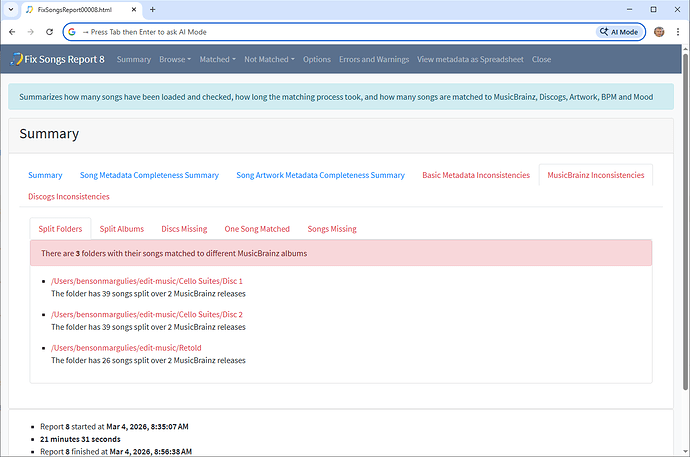Image resolution: width=690 pixels, height=457 pixels.
Task: Click the Fix Songs Report 8 logo
Action: click(x=60, y=59)
